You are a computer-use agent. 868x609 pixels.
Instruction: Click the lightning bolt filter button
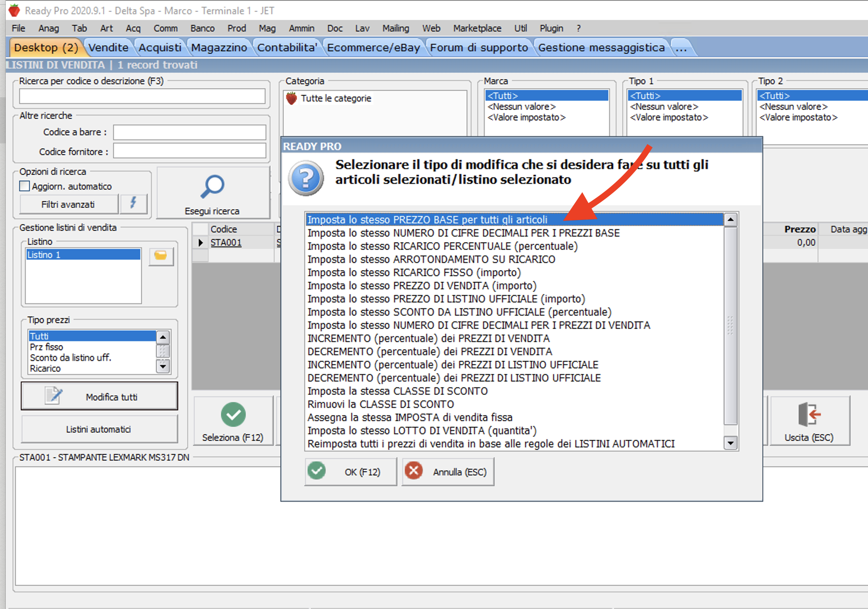(133, 203)
